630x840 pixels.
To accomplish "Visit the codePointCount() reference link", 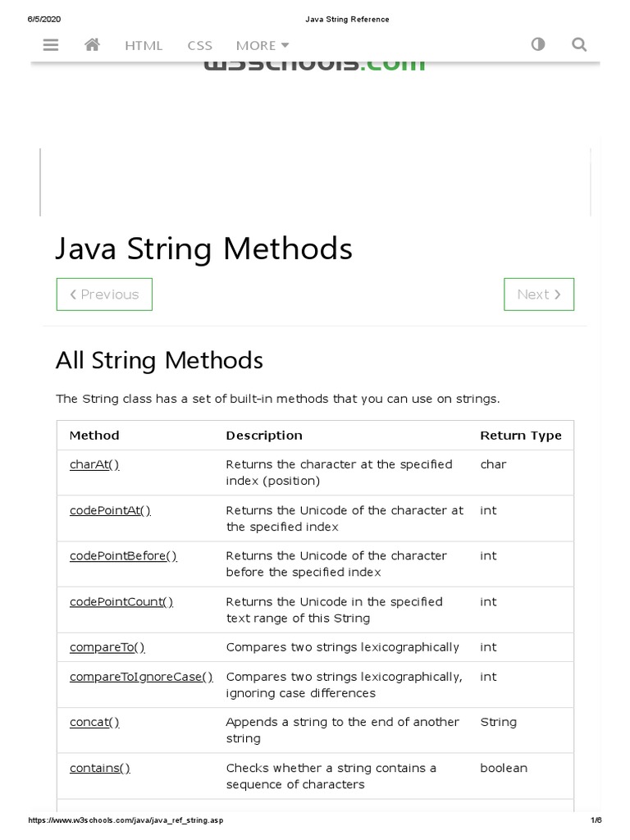I will coord(121,602).
